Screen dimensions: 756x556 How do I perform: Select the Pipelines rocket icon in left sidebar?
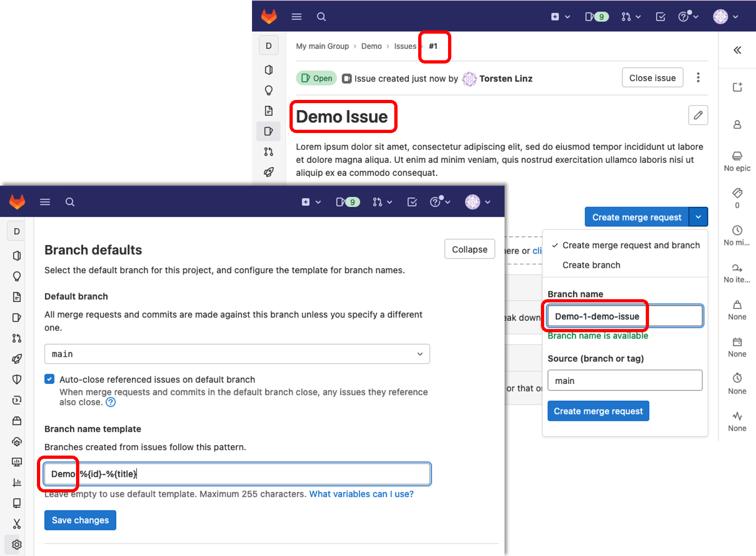16,359
